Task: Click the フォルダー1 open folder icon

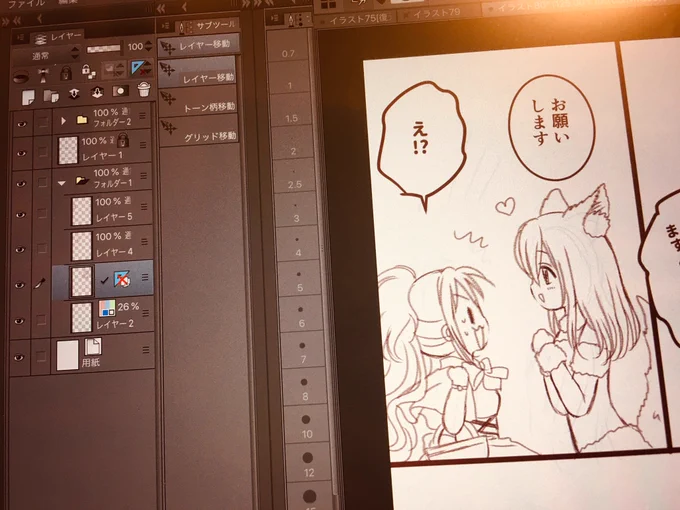Action: 81,179
